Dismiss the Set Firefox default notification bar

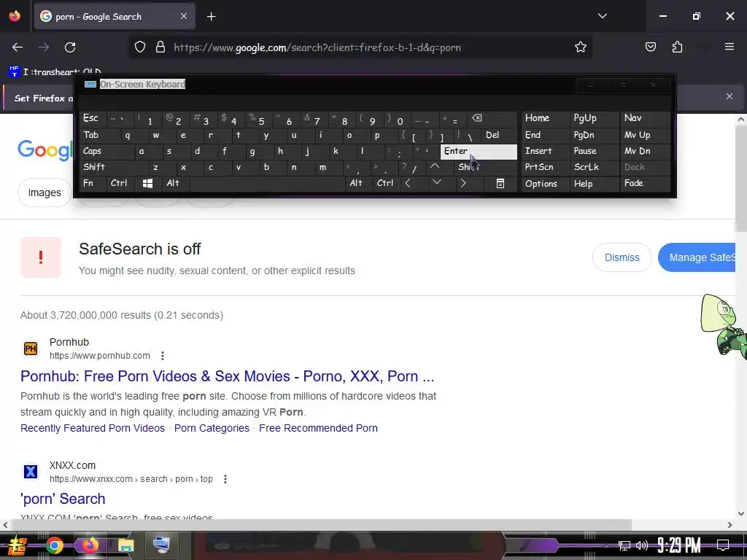[x=729, y=97]
